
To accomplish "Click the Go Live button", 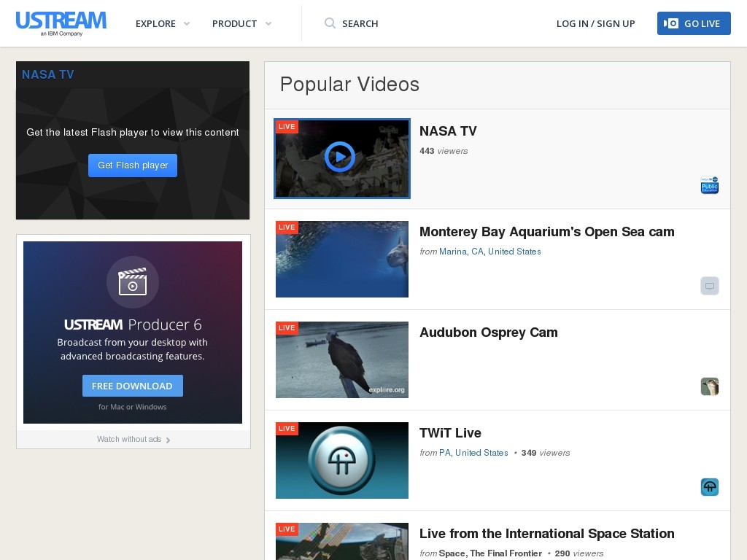I will pyautogui.click(x=694, y=23).
